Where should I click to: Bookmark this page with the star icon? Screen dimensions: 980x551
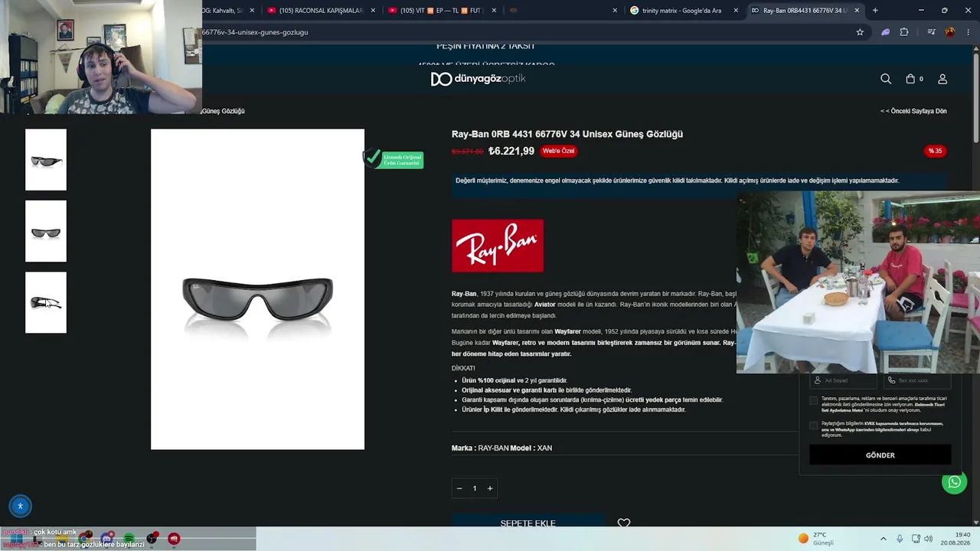(x=860, y=32)
